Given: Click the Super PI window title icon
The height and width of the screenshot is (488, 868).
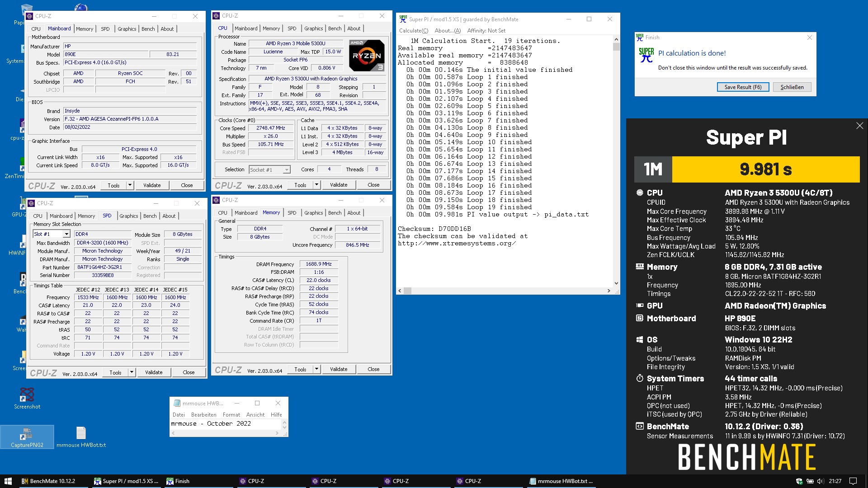Looking at the screenshot, I should 403,19.
